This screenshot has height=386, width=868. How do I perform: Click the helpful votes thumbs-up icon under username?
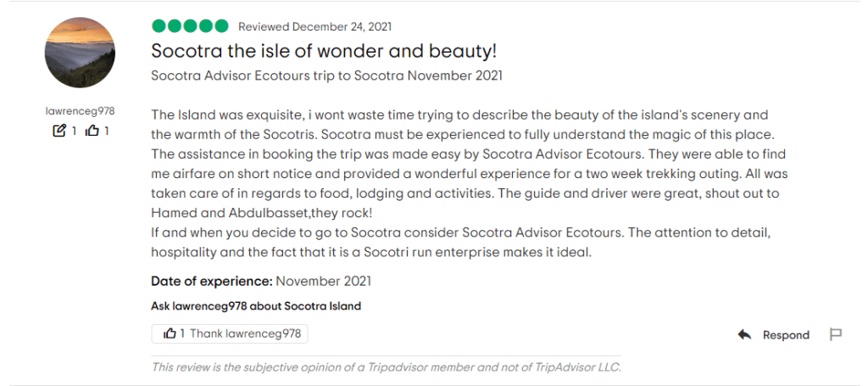pos(92,131)
